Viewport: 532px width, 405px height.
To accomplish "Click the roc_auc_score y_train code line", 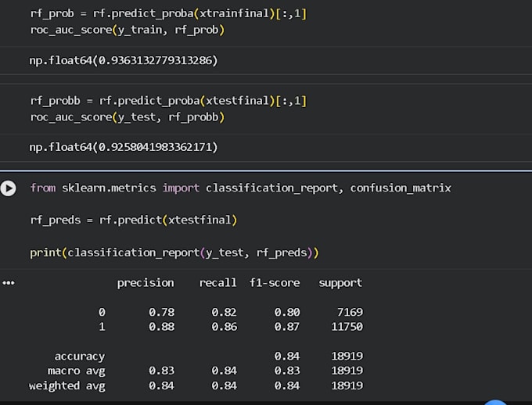I will click(x=128, y=30).
